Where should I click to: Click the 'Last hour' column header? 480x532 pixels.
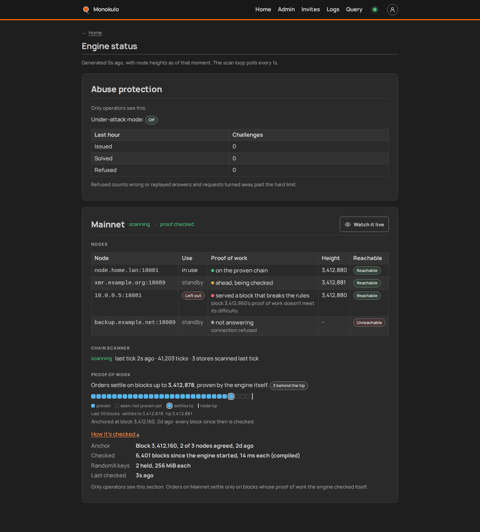coord(107,135)
